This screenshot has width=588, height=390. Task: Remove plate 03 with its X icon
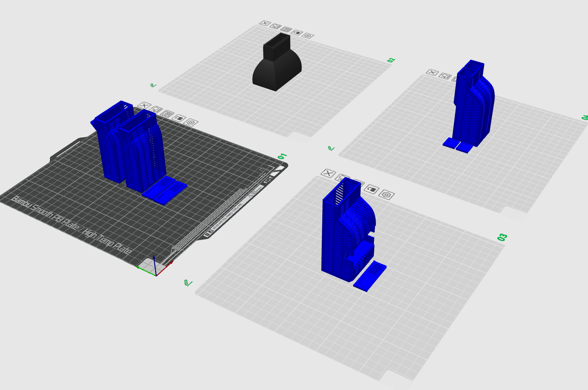click(x=328, y=173)
